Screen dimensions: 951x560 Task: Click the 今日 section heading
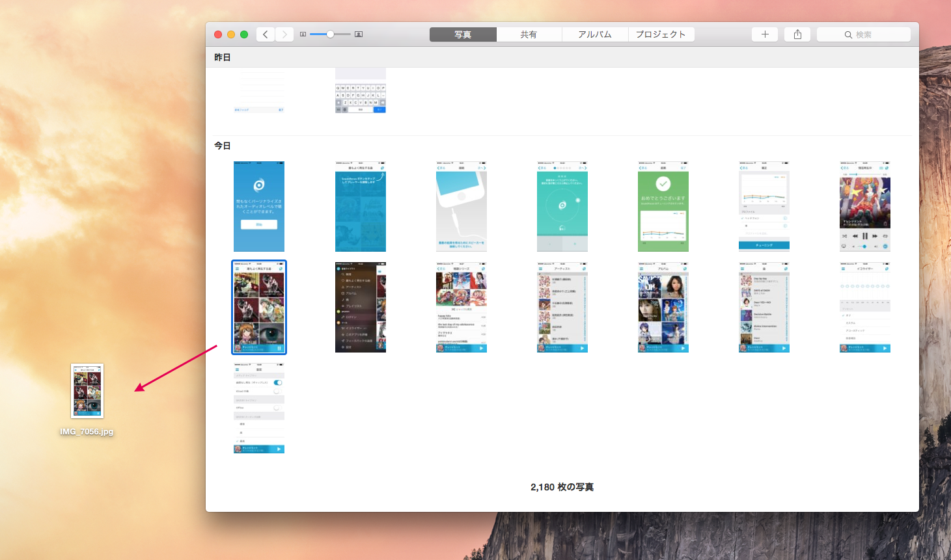click(x=223, y=146)
